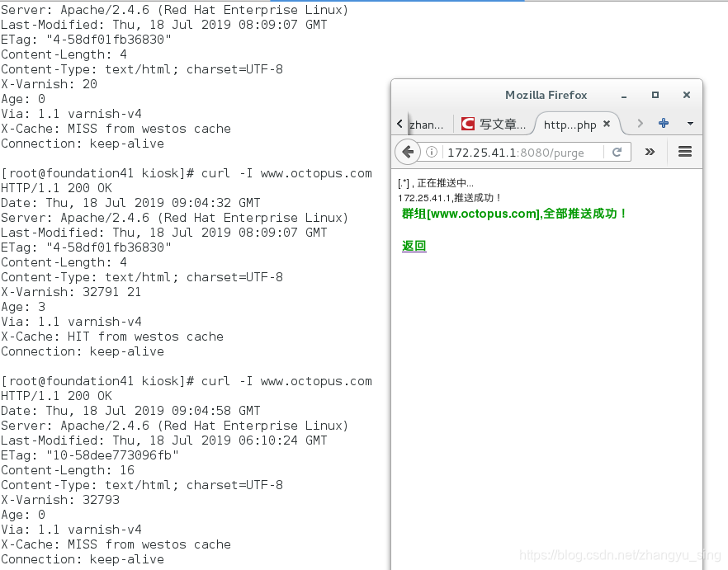
Task: Show more toolbar items via double chevron
Action: pos(650,152)
